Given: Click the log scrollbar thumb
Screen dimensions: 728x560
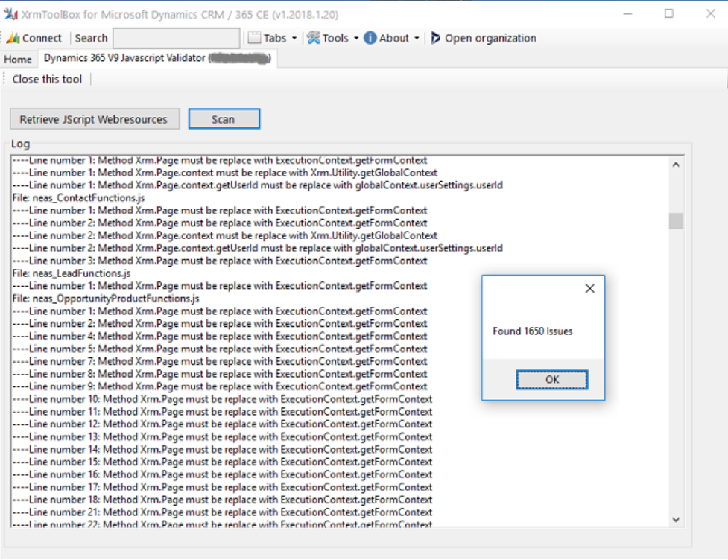Looking at the screenshot, I should [x=676, y=220].
